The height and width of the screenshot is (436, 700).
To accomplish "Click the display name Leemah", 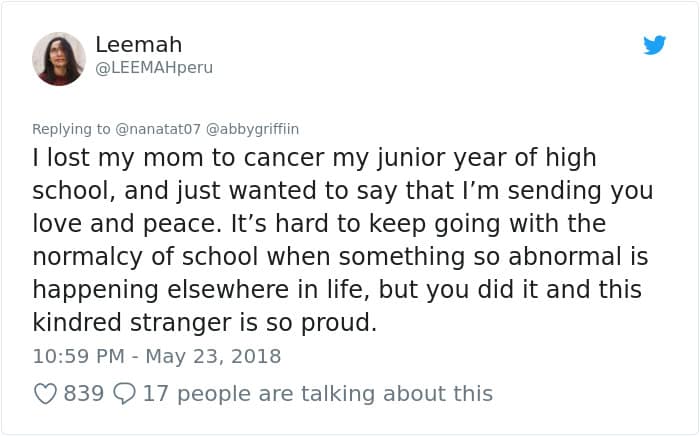I will tap(138, 45).
